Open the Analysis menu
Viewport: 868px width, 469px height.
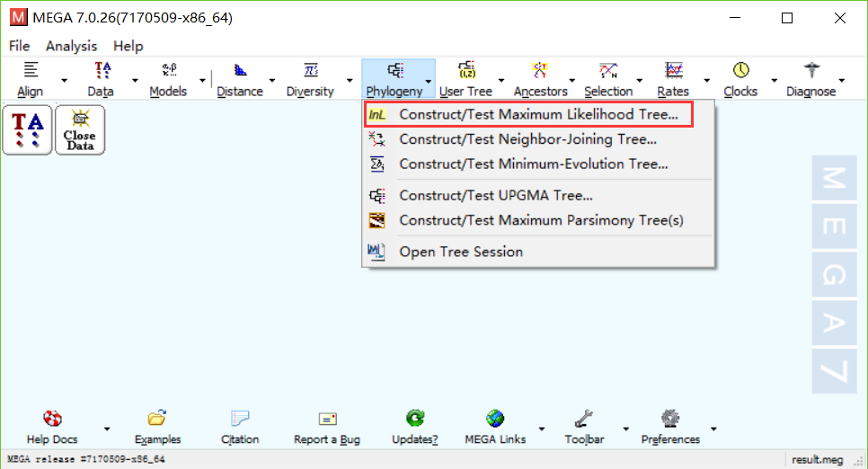(x=71, y=46)
